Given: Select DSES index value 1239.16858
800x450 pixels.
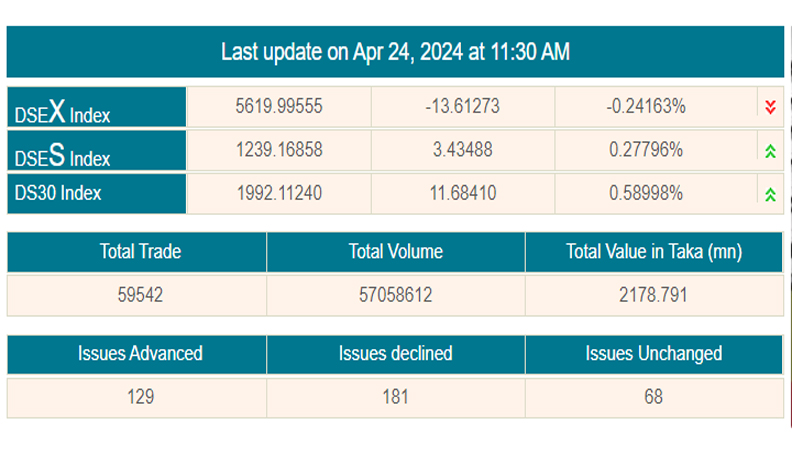Looking at the screenshot, I should pos(279,151).
